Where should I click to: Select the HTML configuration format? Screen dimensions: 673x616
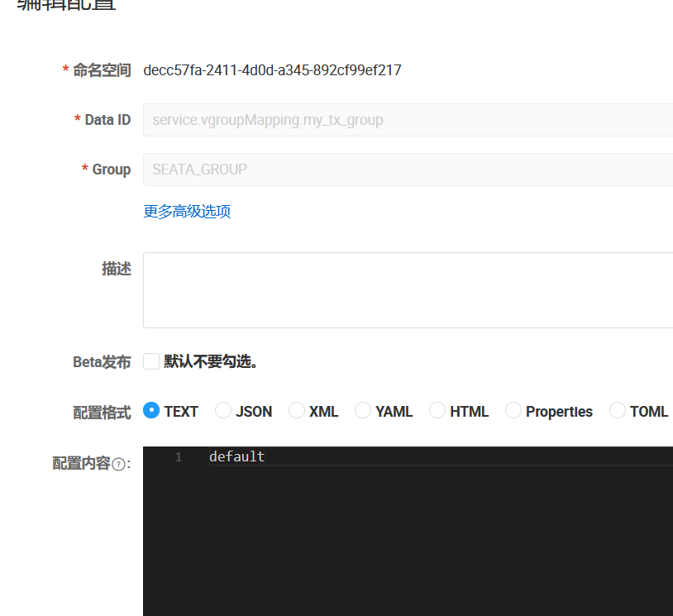(437, 411)
